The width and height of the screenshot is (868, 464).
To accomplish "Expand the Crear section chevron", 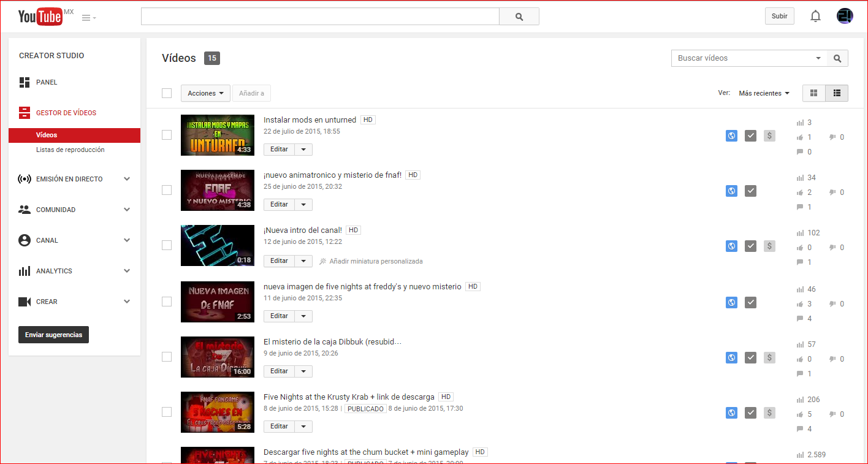I will pyautogui.click(x=127, y=302).
